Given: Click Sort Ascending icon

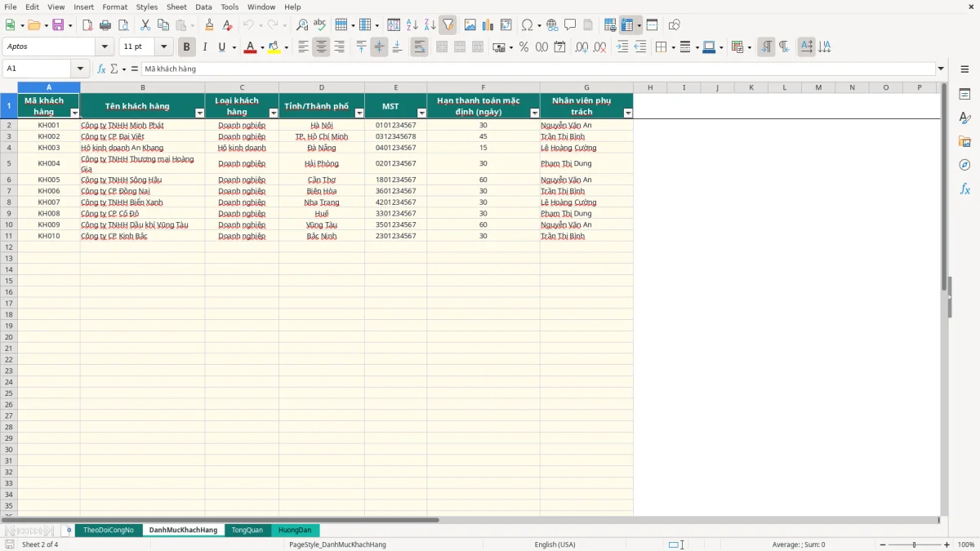Looking at the screenshot, I should pos(412,25).
